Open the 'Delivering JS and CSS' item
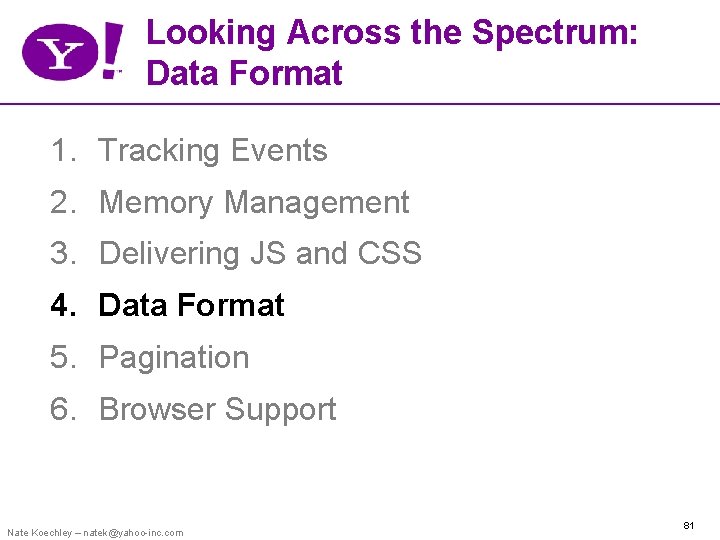This screenshot has width=720, height=540. [260, 254]
